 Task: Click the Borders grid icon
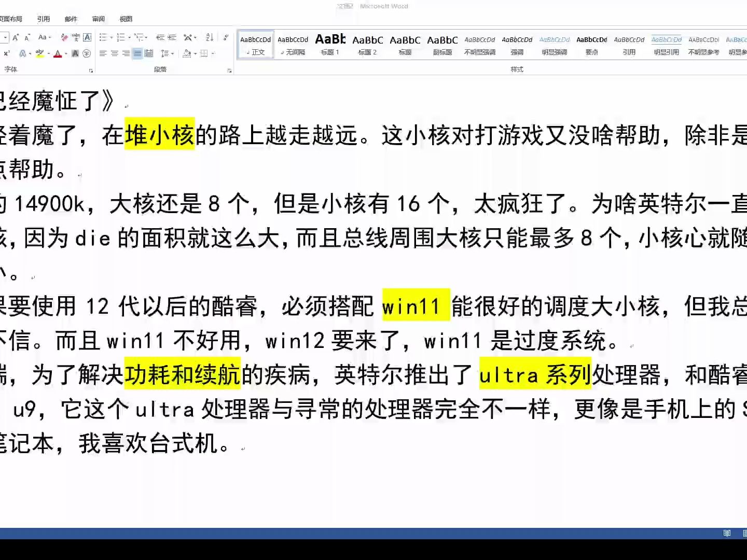point(204,53)
